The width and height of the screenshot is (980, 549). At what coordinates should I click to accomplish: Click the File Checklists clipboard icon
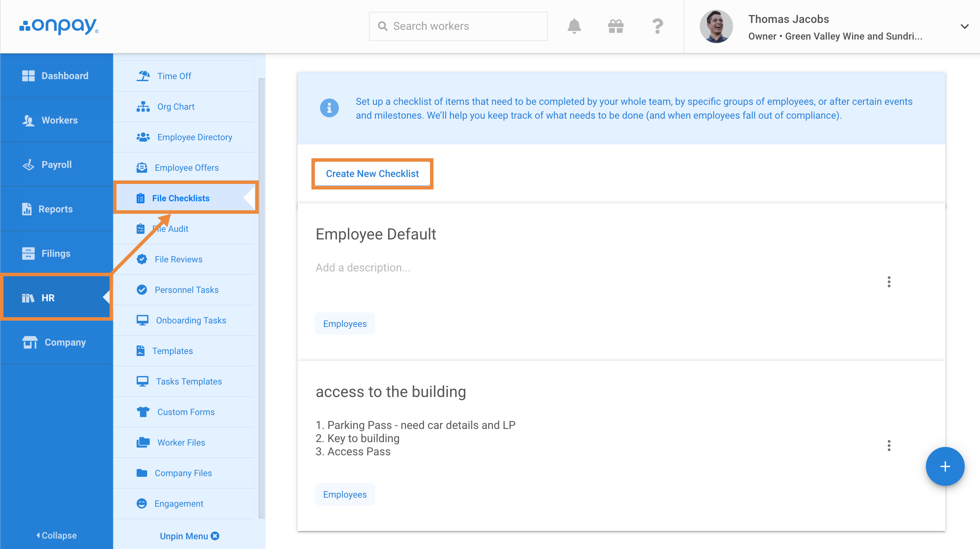click(x=140, y=198)
